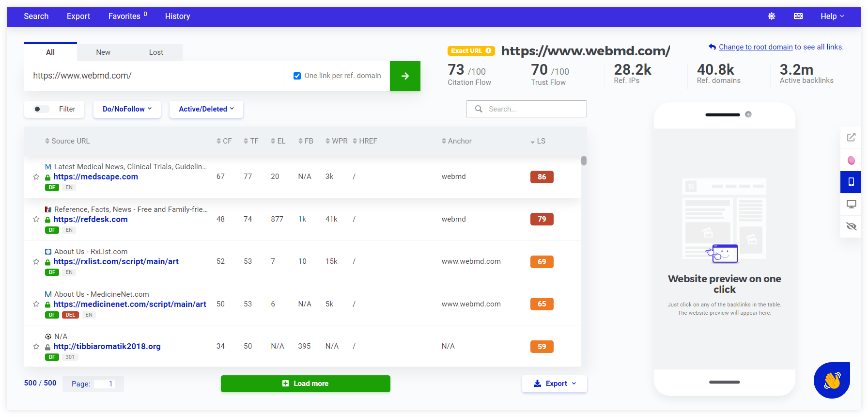Image resolution: width=868 pixels, height=417 pixels.
Task: Click the theme brightness sun icon
Action: click(772, 16)
